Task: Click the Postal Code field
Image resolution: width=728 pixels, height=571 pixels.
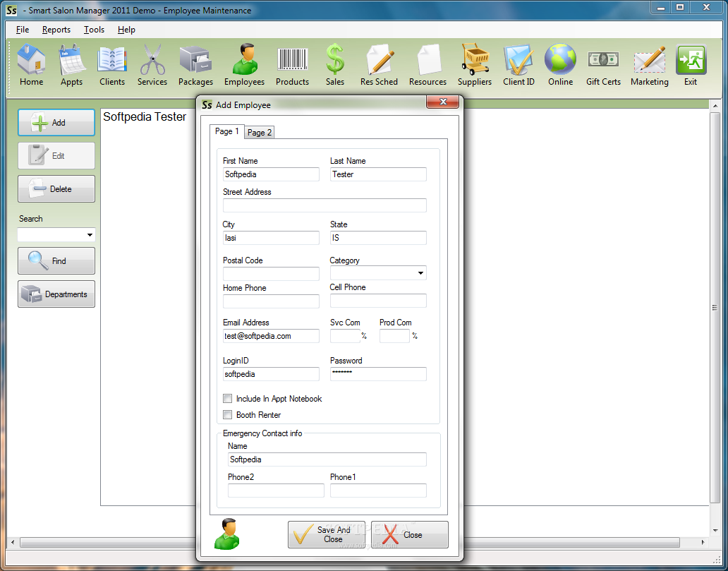Action: 271,274
